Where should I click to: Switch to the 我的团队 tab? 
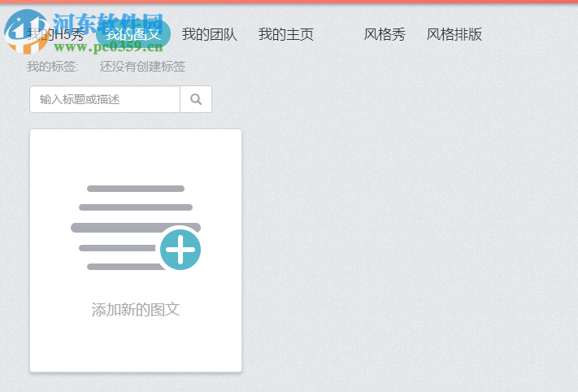(x=210, y=34)
